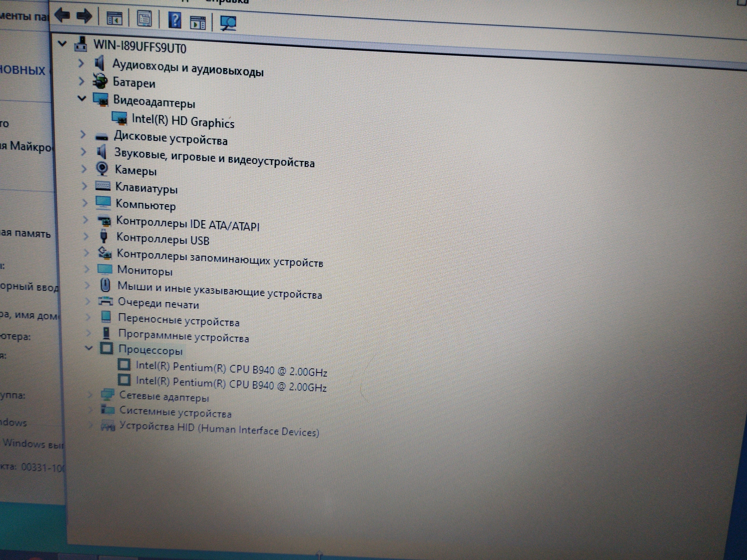Click the Камеры webcam icon
The height and width of the screenshot is (560, 747).
pos(102,168)
